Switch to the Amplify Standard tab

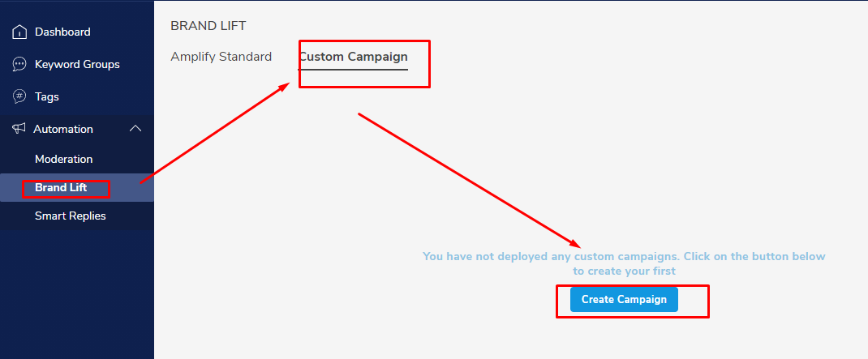[221, 57]
